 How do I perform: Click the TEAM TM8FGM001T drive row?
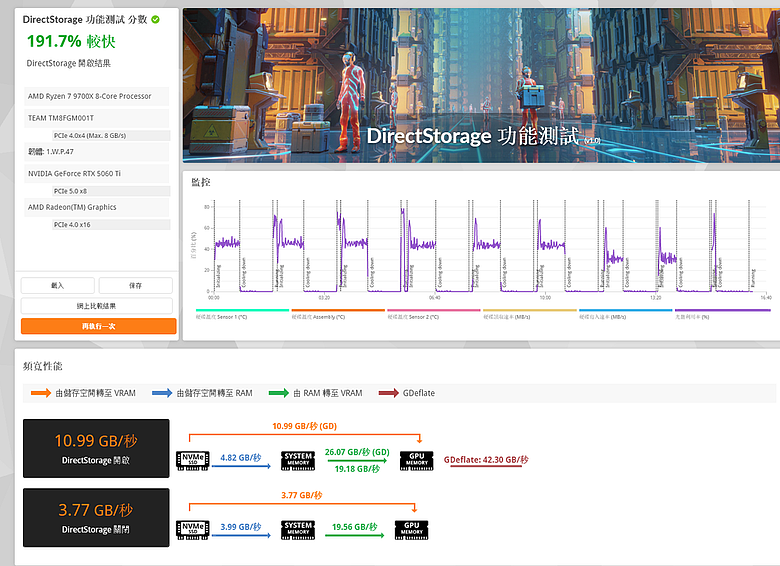click(97, 118)
